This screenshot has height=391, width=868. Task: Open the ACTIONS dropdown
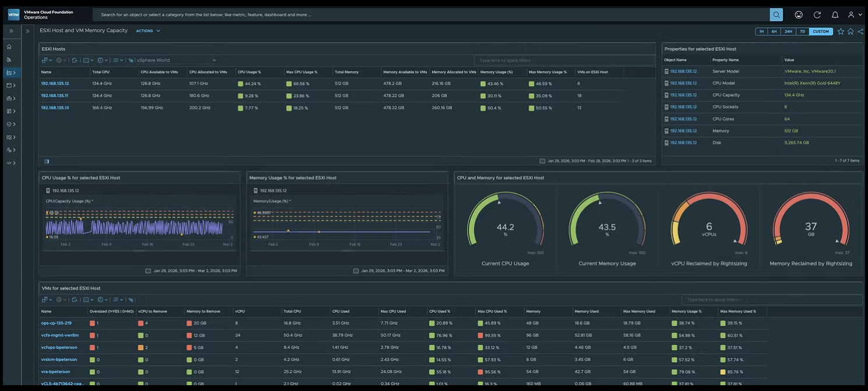pyautogui.click(x=148, y=31)
